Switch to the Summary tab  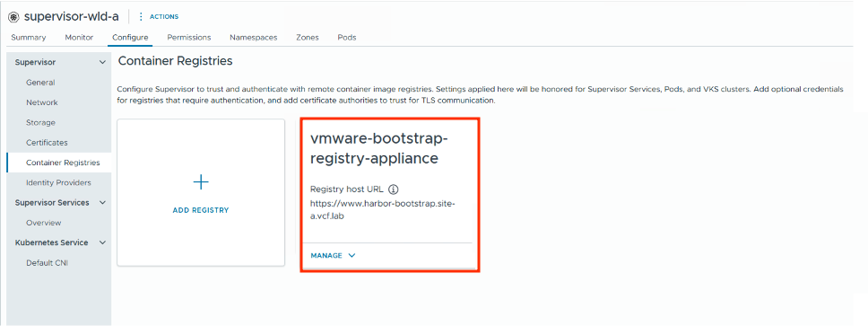[28, 38]
